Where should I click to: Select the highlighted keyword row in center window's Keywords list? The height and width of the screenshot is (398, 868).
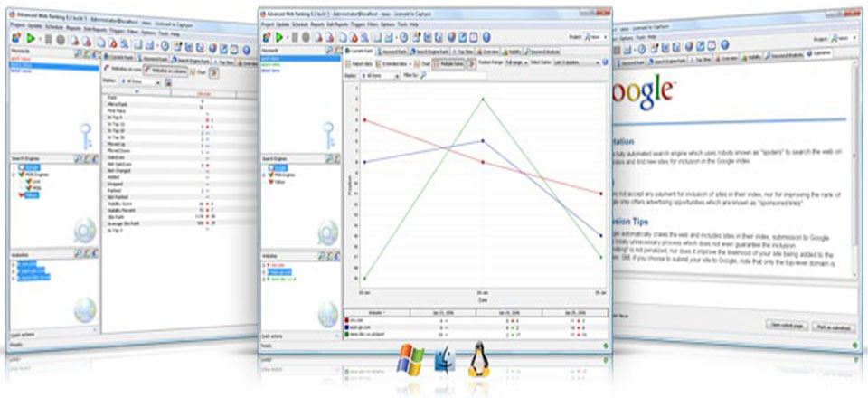pos(300,58)
